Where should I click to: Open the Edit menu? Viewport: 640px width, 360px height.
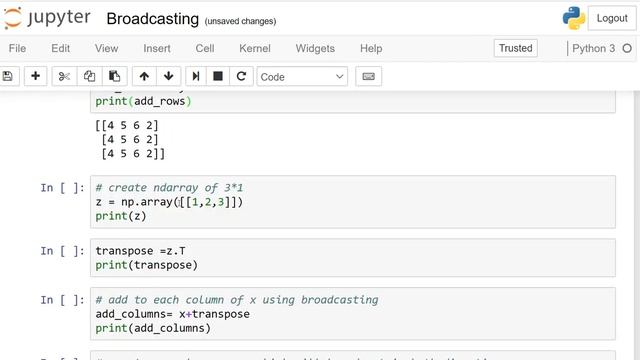60,48
